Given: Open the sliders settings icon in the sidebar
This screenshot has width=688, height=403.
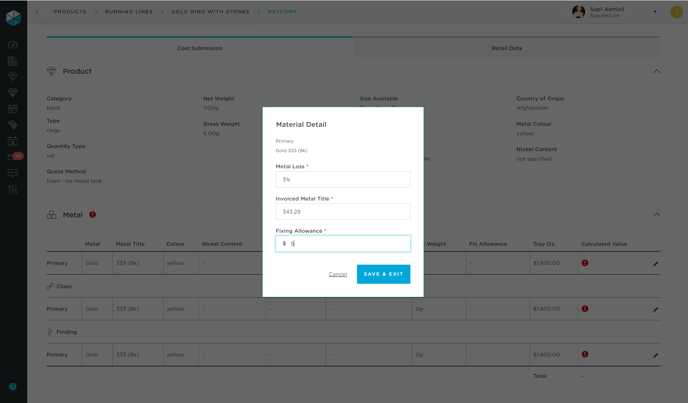Looking at the screenshot, I should pos(13,189).
